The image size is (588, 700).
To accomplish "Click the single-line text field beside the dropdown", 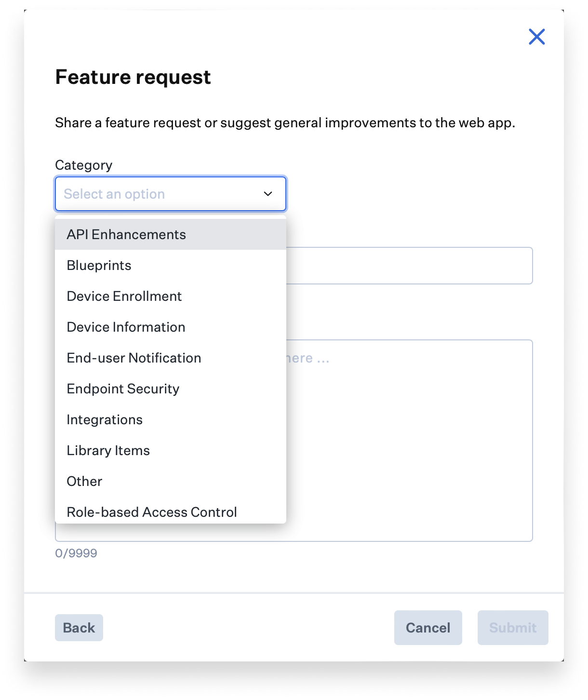I will coord(410,266).
